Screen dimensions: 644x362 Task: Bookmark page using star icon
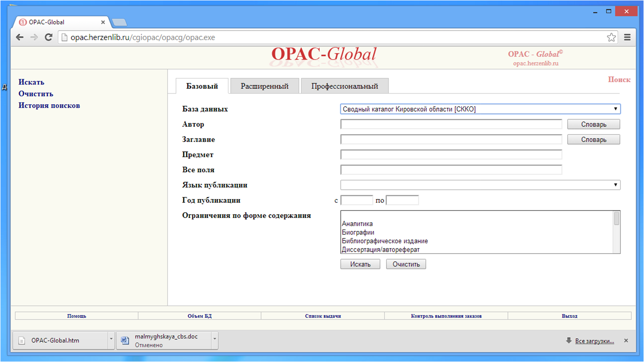[x=611, y=38]
